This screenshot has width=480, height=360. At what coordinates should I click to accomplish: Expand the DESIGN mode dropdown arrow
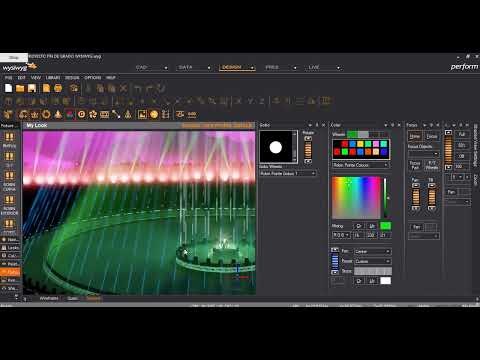click(x=252, y=68)
